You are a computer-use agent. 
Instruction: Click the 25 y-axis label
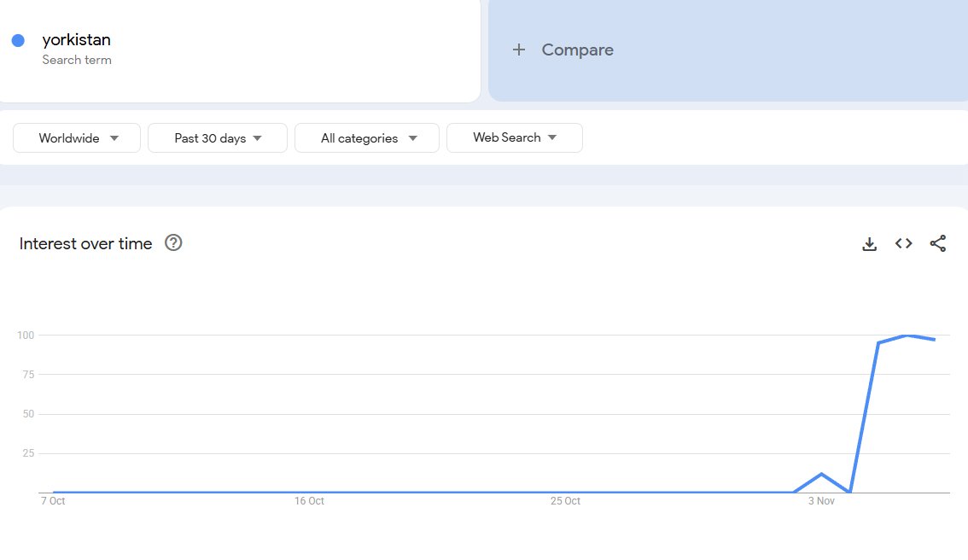click(x=28, y=453)
